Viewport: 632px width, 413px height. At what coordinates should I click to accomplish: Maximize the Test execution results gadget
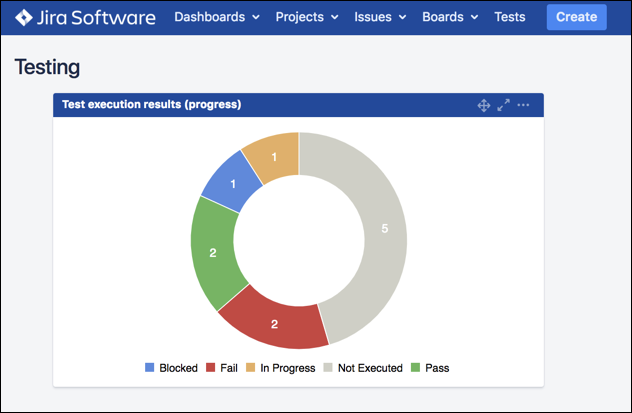coord(503,105)
